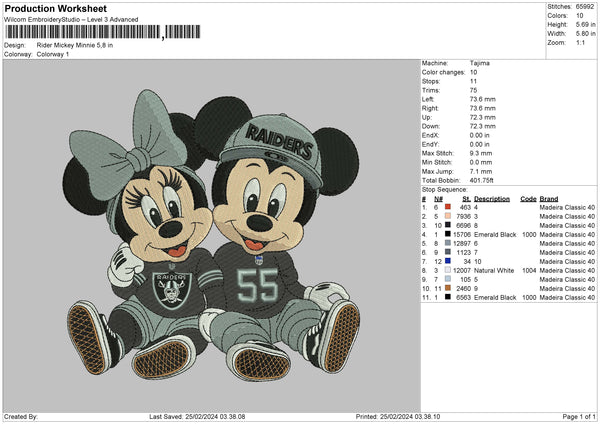The image size is (600, 424).
Task: Select the Total Bobbin value '401.75ft'
Action: (482, 180)
